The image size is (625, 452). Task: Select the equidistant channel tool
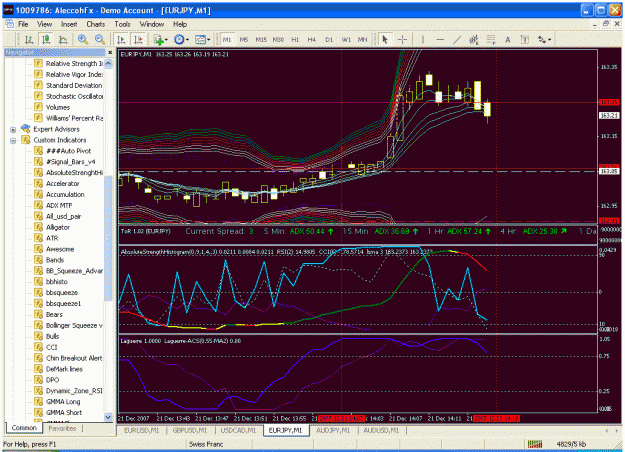474,39
